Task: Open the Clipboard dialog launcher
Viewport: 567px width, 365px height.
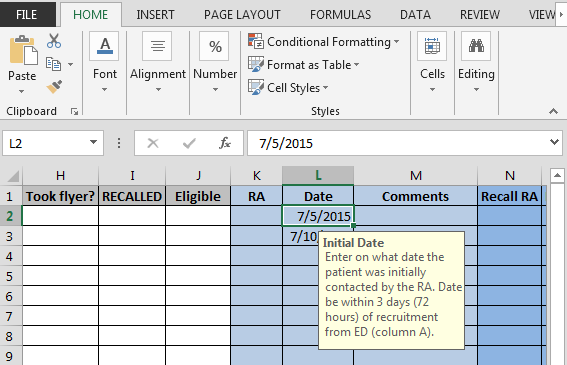Action: click(x=74, y=112)
